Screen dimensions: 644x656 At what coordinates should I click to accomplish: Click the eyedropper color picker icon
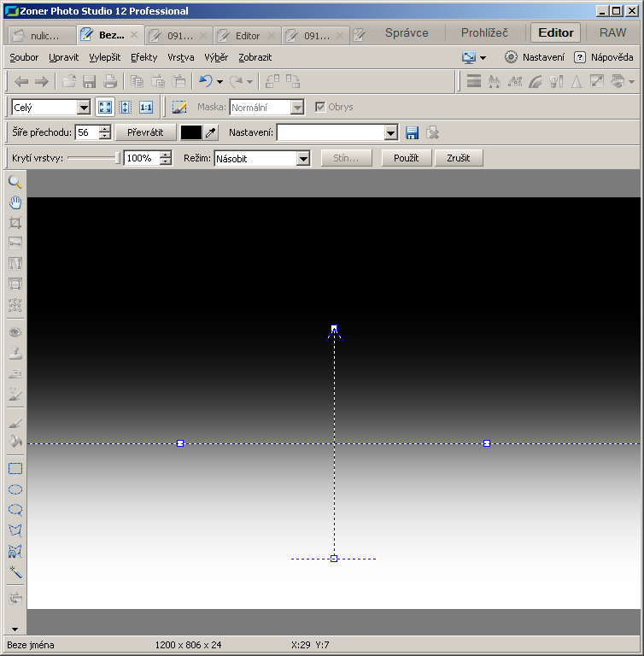click(211, 132)
